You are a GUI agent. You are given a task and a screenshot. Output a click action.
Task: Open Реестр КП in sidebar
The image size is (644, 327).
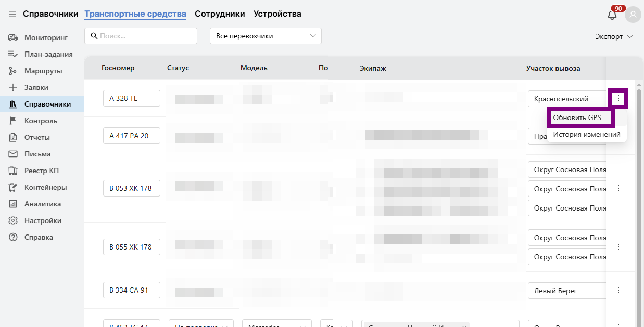tap(42, 171)
